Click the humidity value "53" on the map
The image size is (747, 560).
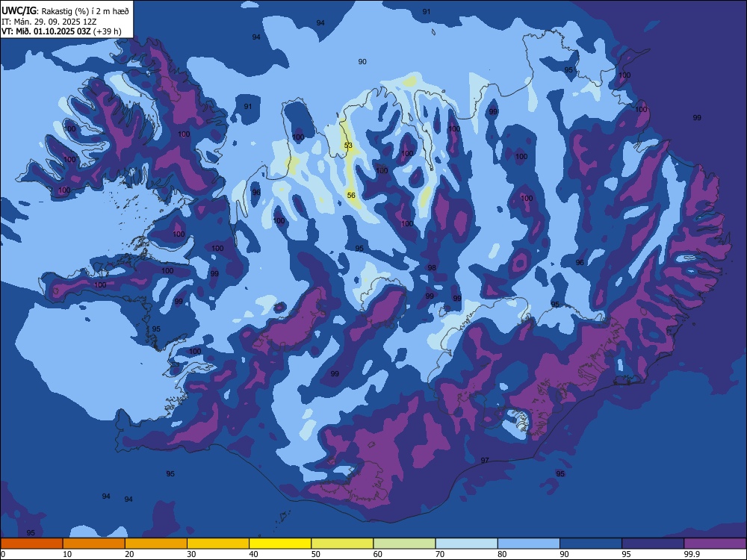[x=348, y=146]
